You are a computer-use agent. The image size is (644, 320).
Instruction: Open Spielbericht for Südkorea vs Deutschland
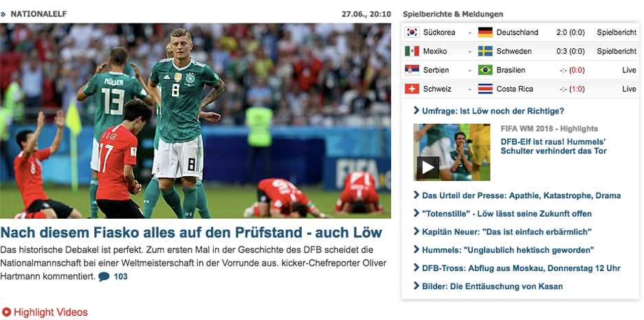click(x=617, y=32)
